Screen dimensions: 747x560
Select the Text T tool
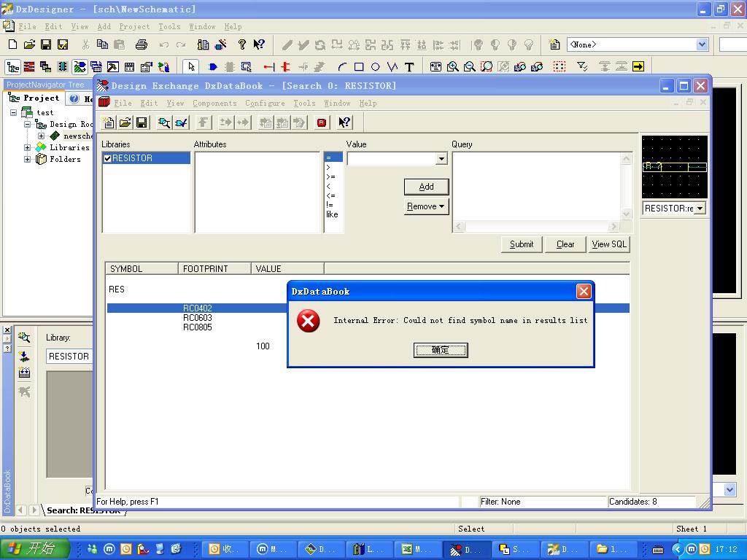pos(409,66)
